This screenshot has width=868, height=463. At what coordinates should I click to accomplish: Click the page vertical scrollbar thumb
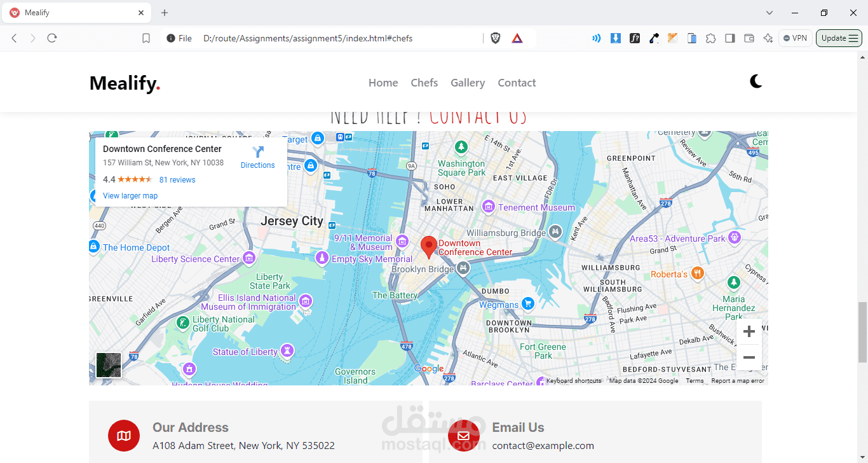click(862, 333)
